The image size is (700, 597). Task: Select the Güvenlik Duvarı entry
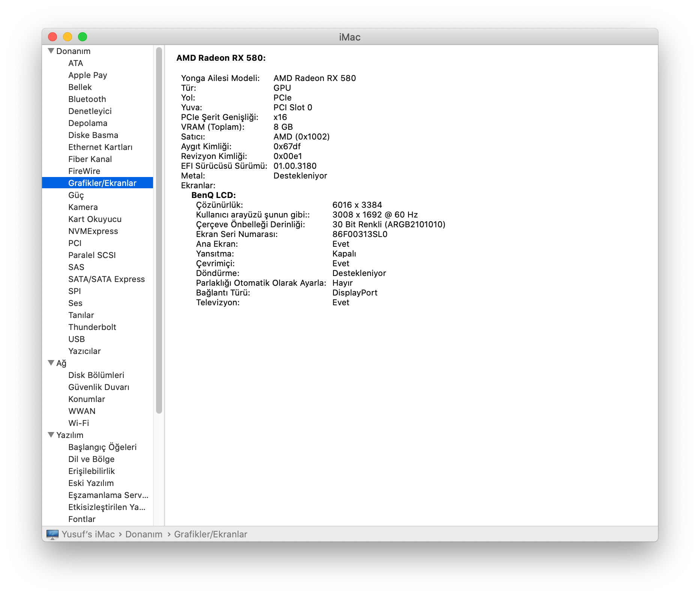point(99,387)
